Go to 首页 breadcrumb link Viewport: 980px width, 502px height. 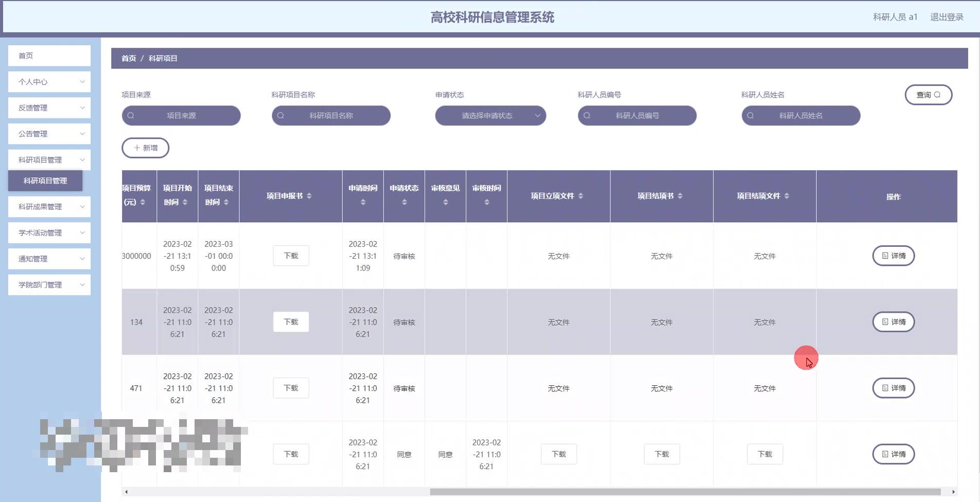pyautogui.click(x=129, y=59)
